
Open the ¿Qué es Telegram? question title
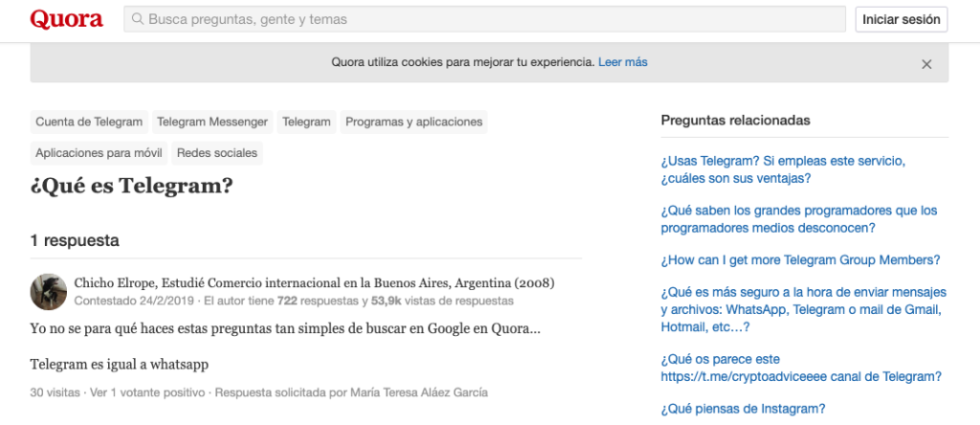tap(131, 186)
